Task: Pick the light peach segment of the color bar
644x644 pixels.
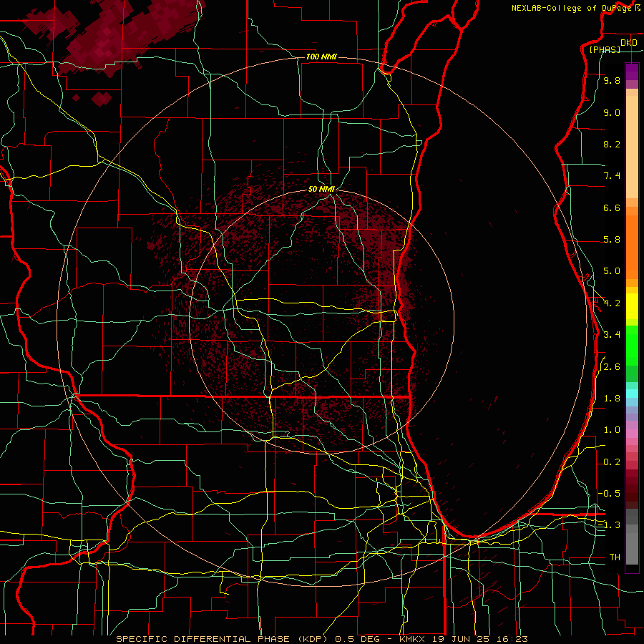Action: [632, 147]
